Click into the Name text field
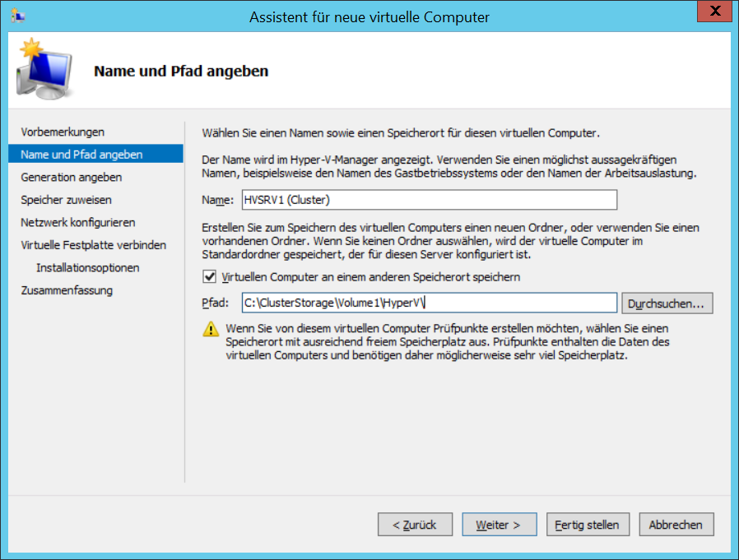Viewport: 739px width, 560px height. [x=430, y=200]
